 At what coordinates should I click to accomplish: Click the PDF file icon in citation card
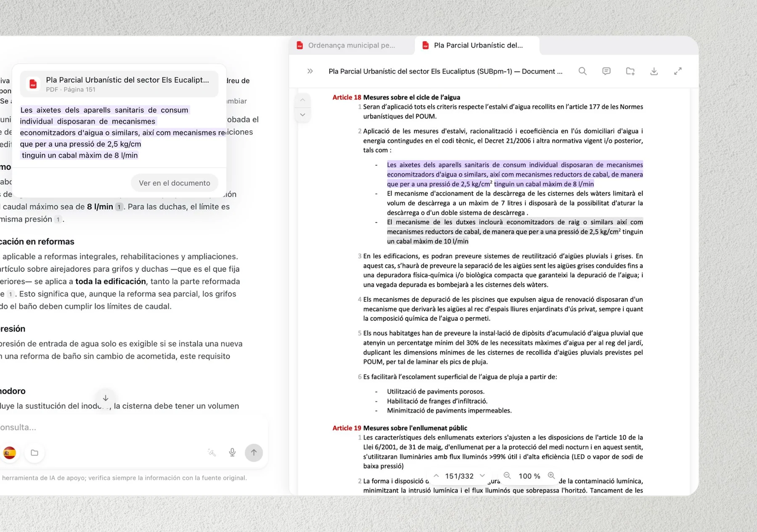pyautogui.click(x=33, y=84)
